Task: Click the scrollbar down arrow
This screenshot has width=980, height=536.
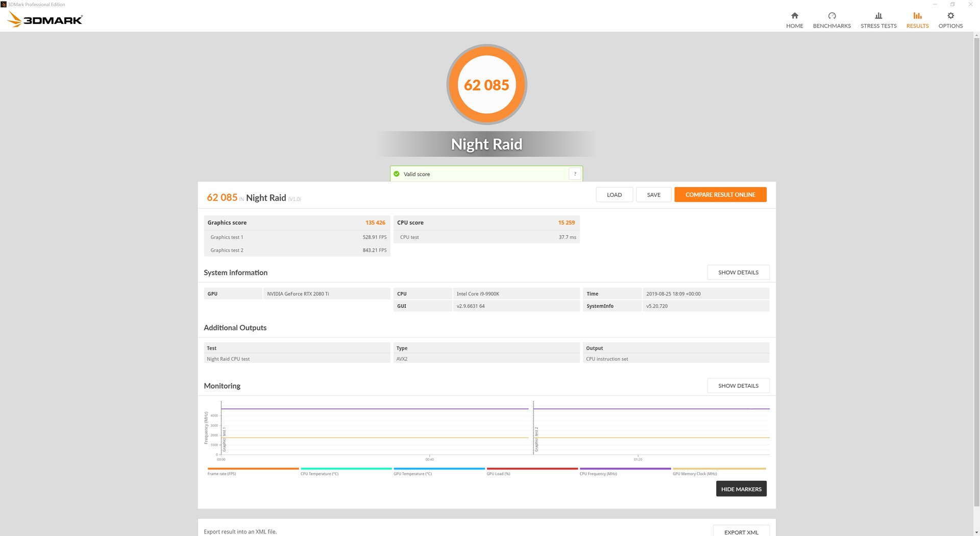Action: tap(976, 532)
